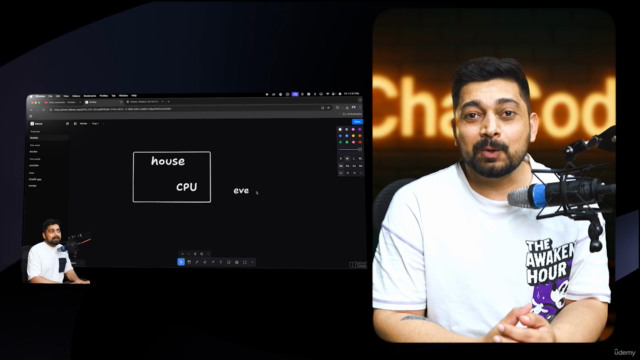The image size is (640, 360).
Task: Click the blue Share button
Action: click(x=357, y=122)
